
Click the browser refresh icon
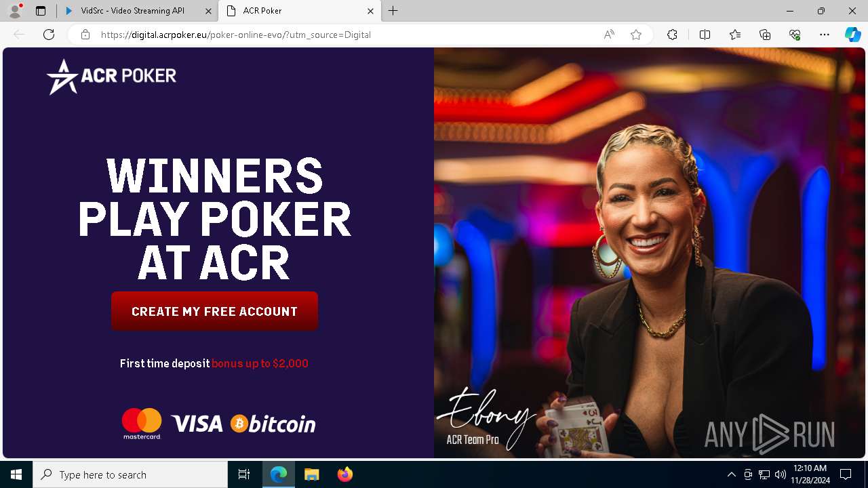[x=49, y=35]
